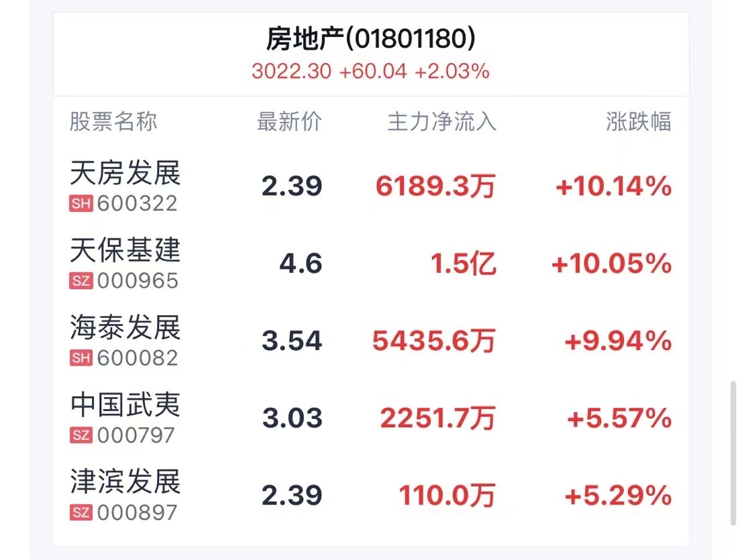This screenshot has width=742, height=560.
Task: Open the 房地产(01801180) sector title
Action: (371, 40)
